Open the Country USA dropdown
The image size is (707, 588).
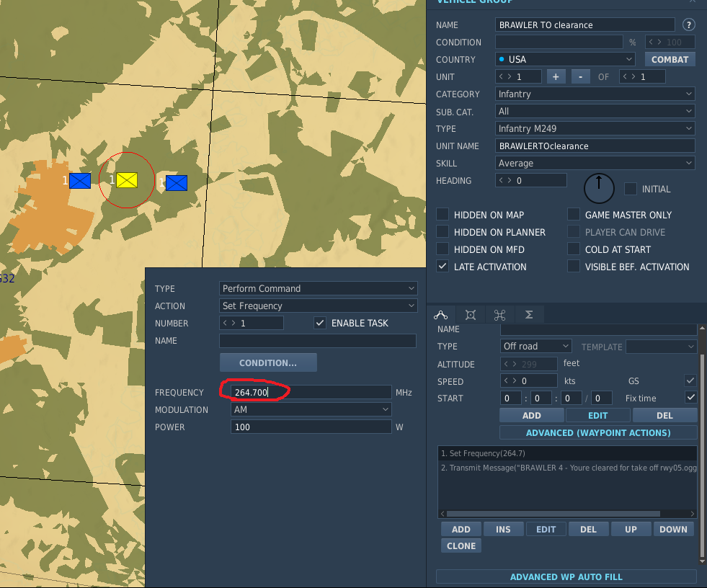tap(565, 59)
